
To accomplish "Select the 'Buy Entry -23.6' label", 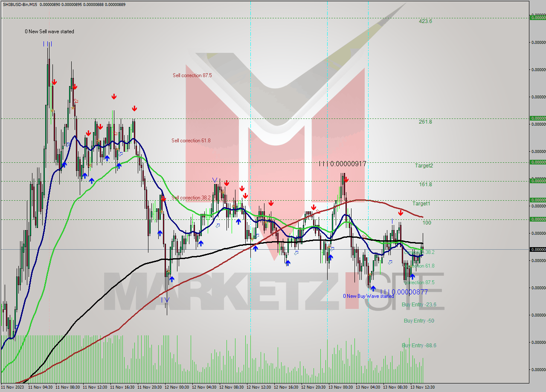I will pyautogui.click(x=419, y=305).
